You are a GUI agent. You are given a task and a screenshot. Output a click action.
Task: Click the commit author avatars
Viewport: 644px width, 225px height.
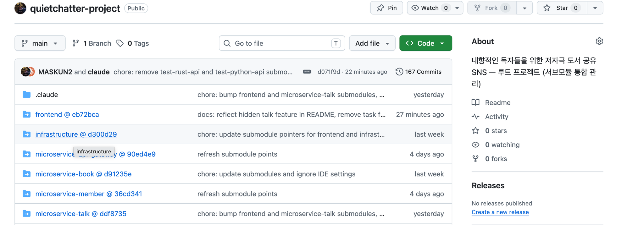(x=28, y=72)
